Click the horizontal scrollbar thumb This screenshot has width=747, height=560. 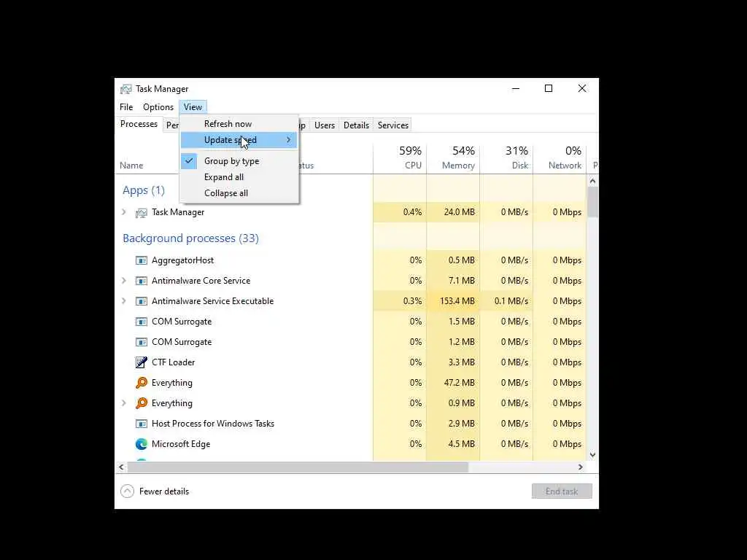click(x=298, y=467)
